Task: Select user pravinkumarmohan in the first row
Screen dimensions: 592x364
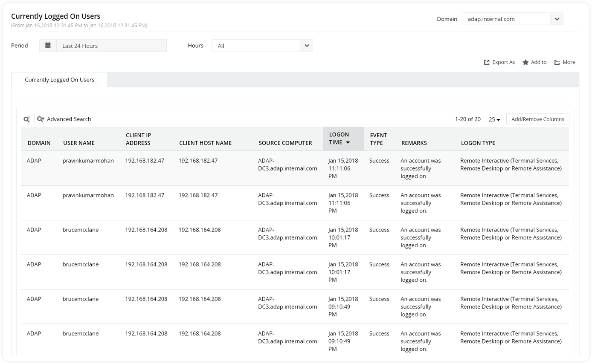Action: click(x=88, y=161)
